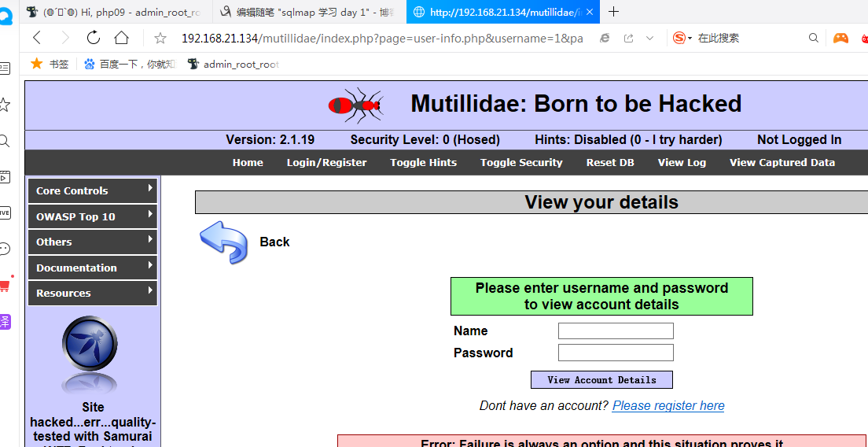Click the browser forward arrow
This screenshot has width=868, height=447.
65,38
